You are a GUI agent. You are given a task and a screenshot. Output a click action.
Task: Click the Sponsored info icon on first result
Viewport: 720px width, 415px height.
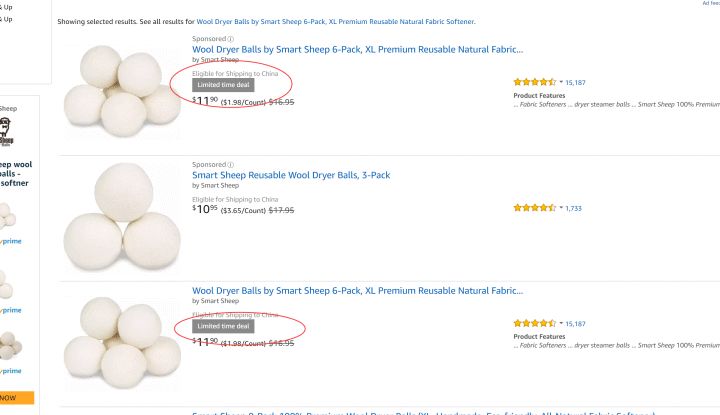click(230, 39)
